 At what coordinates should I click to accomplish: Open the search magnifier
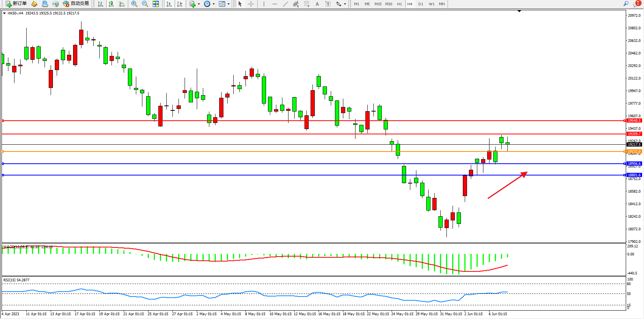click(x=626, y=4)
